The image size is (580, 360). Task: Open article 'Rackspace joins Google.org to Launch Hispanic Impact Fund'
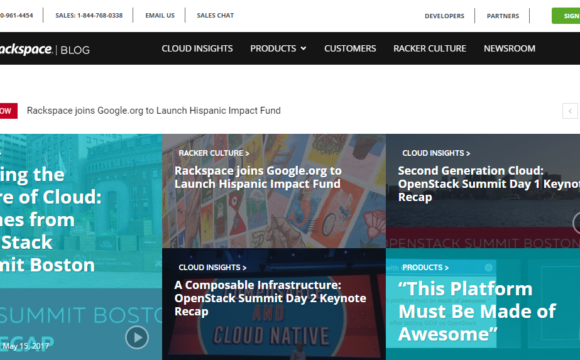tap(258, 177)
